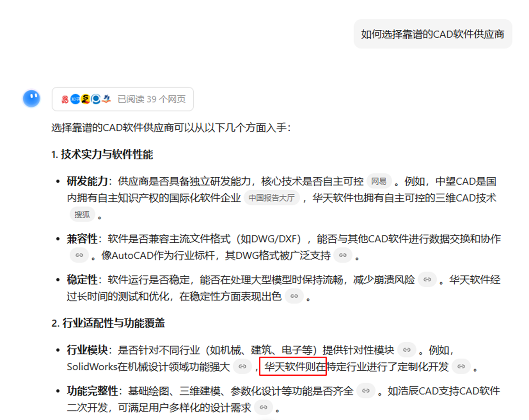Click the bold label '行业模块'

[x=87, y=350]
